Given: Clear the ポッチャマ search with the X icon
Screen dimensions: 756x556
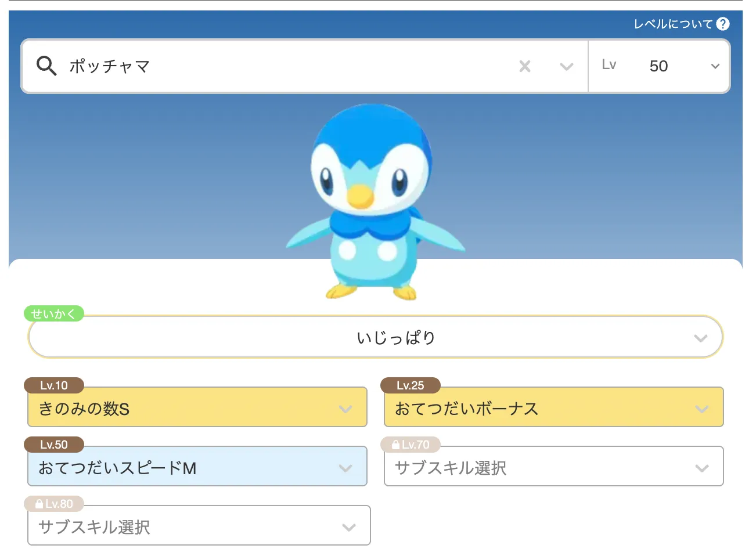Looking at the screenshot, I should point(525,66).
